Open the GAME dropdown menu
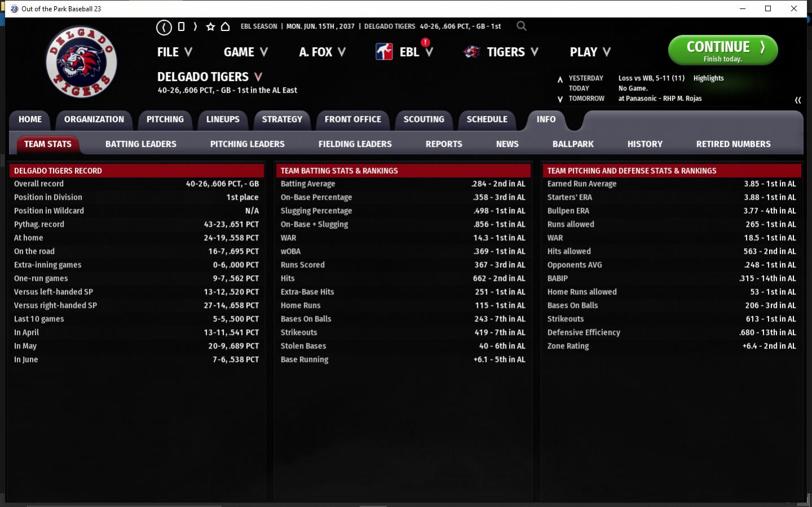 tap(246, 52)
